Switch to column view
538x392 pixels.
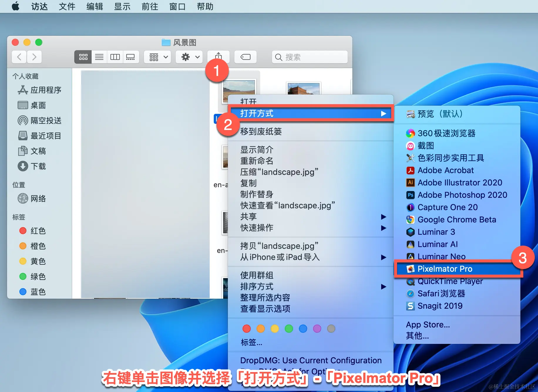click(x=115, y=57)
